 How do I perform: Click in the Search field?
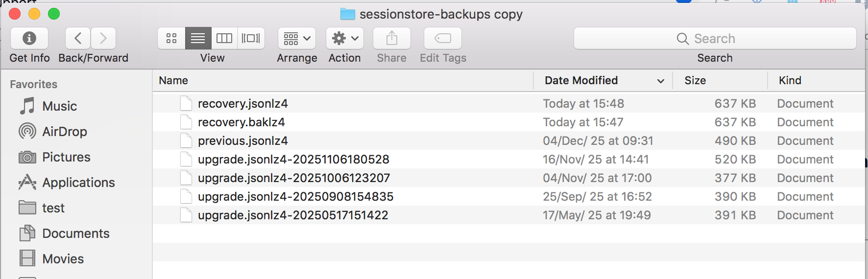pos(715,39)
